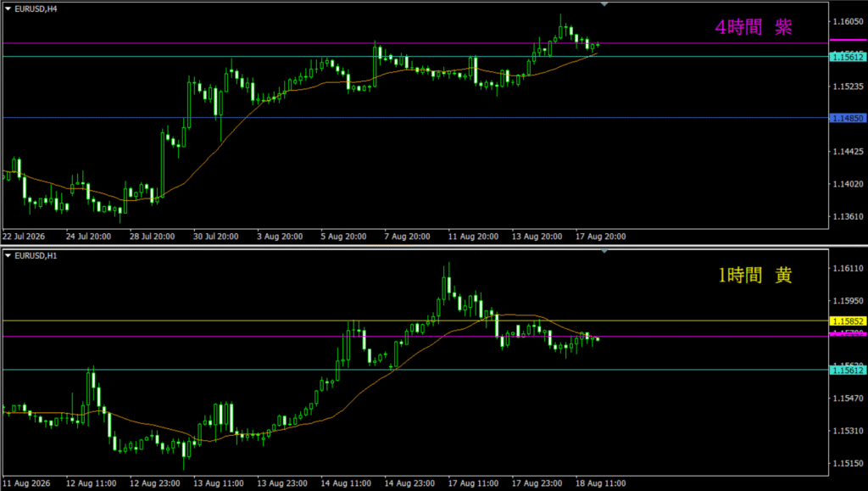Click '13 Aug 23:00' on the H1 time axis
This screenshot has width=868, height=491.
pos(282,483)
